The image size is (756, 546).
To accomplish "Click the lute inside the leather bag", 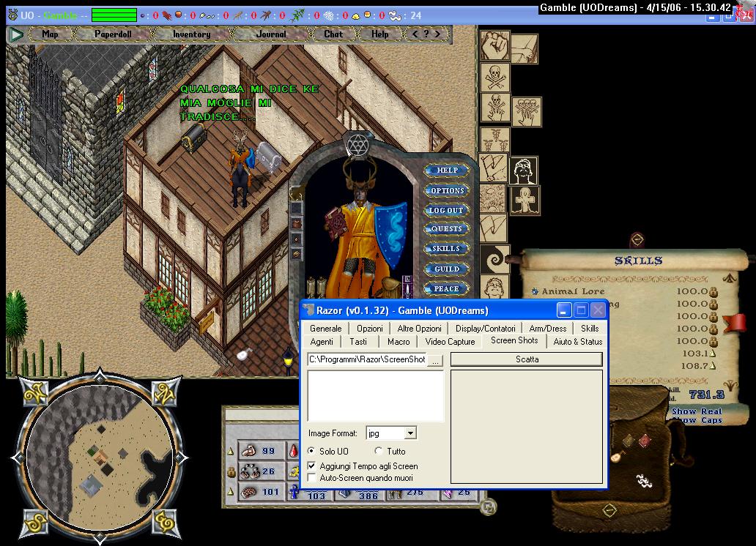I will [x=617, y=455].
